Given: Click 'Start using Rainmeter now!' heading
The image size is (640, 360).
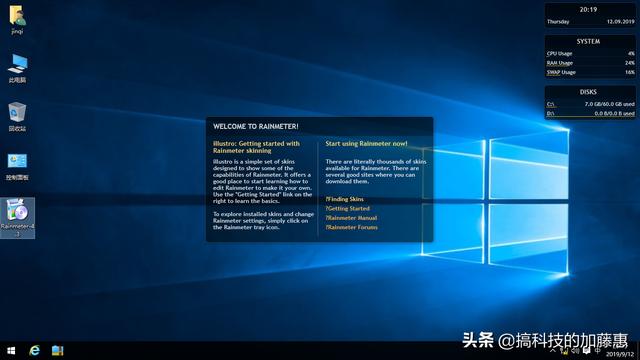Looking at the screenshot, I should (367, 144).
